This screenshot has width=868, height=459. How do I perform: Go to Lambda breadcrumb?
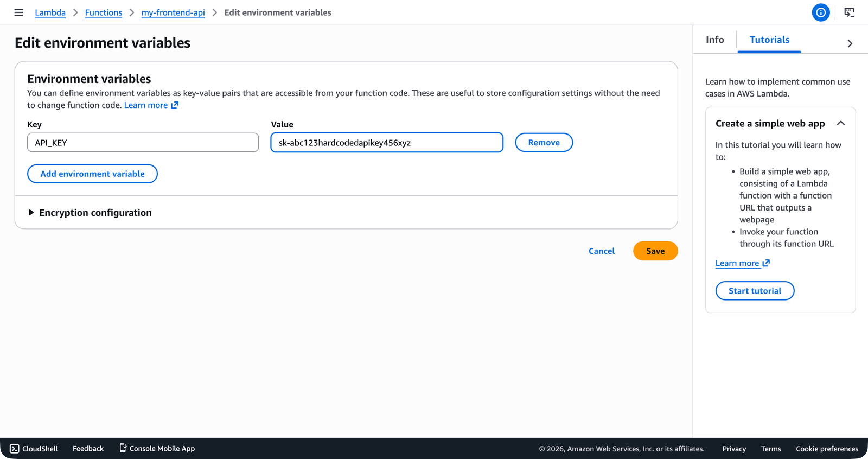pos(50,12)
